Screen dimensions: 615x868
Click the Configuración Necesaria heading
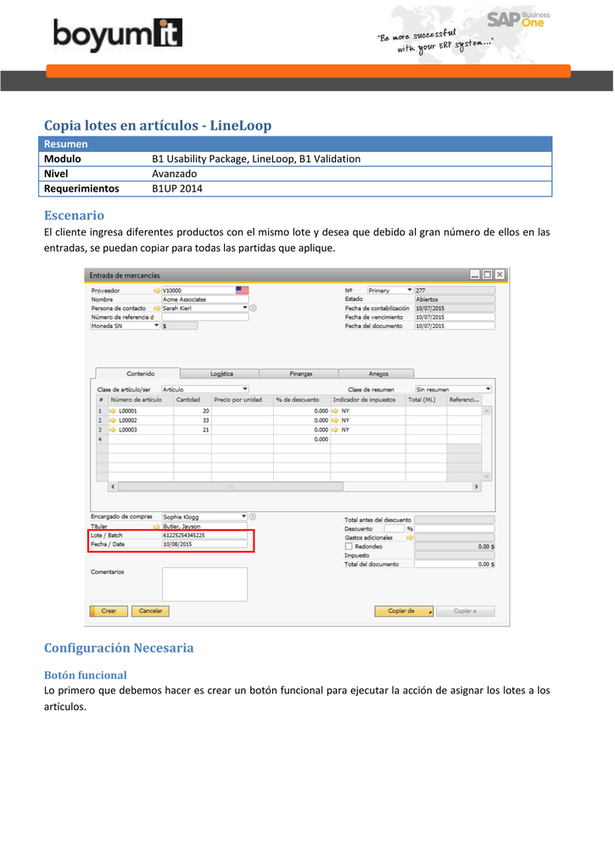(119, 648)
